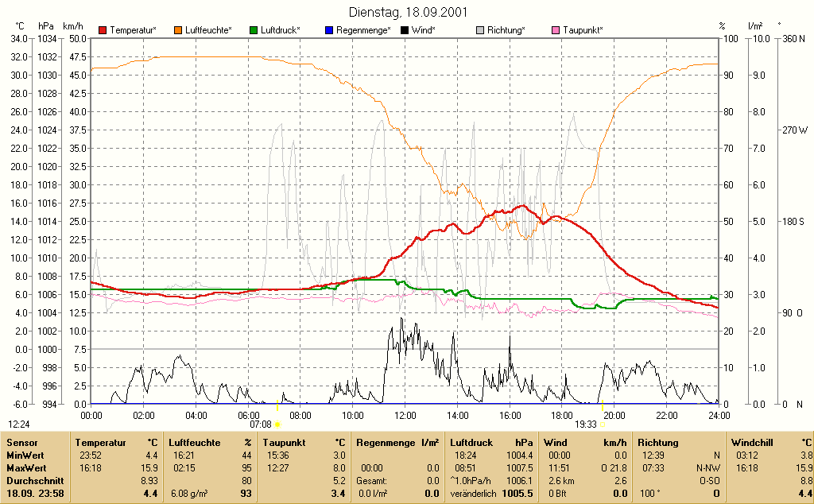Click the sunset marker at 19:33
This screenshot has height=504, width=814.
coord(603,425)
